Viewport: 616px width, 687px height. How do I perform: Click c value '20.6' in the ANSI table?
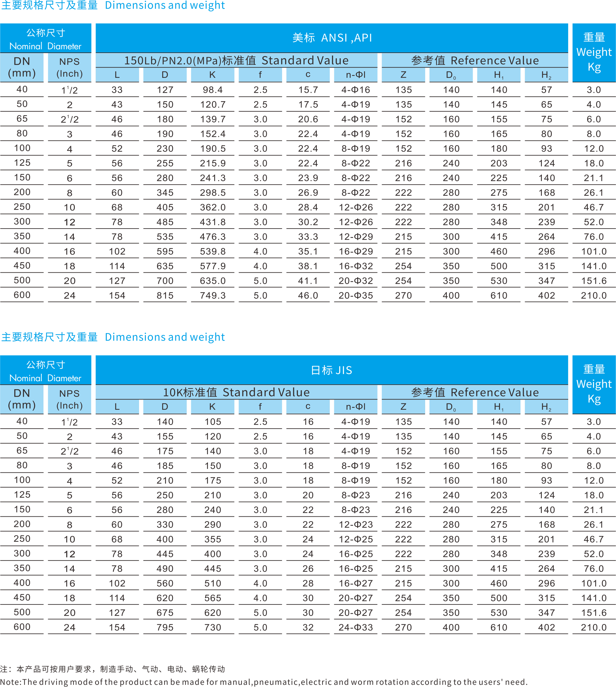pos(308,119)
